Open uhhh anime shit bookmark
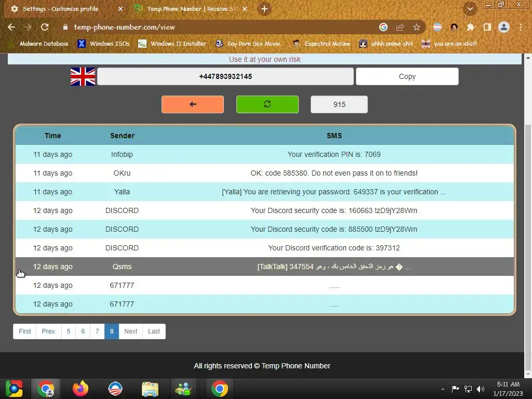Screen dimensions: 532x399 click(386, 44)
